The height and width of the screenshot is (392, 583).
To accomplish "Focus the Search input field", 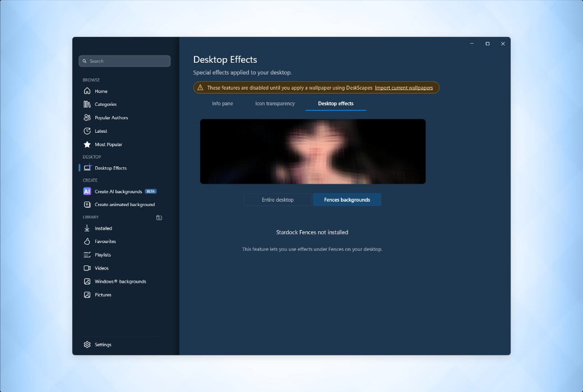I will [124, 61].
